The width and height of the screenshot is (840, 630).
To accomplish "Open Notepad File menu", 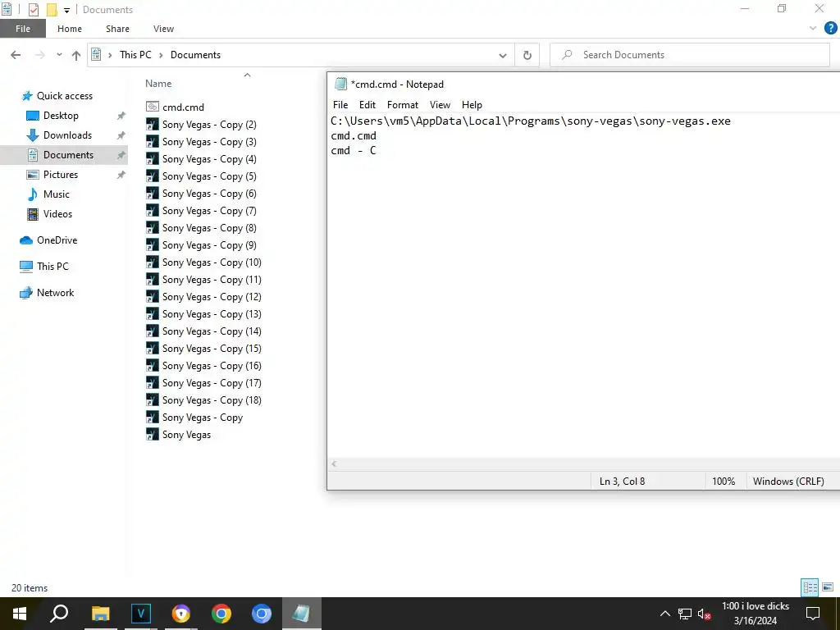I will [x=340, y=105].
